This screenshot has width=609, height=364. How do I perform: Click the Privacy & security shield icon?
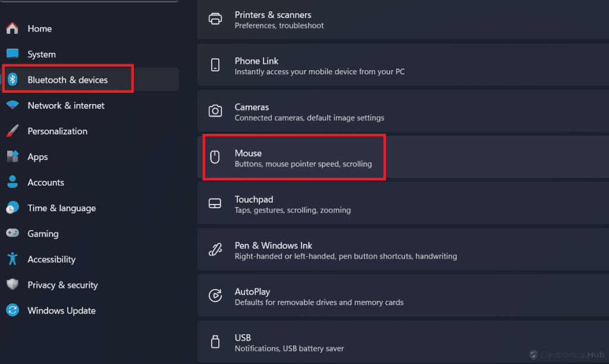coord(12,285)
